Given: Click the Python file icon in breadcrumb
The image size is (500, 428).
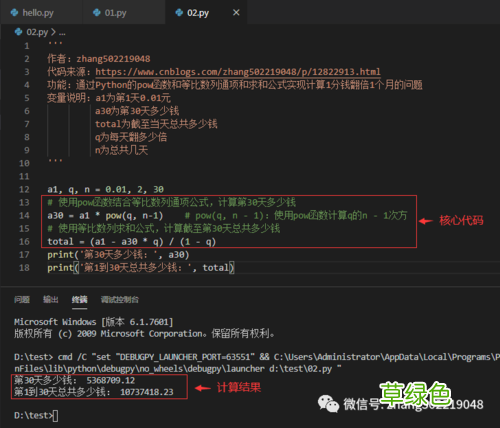Looking at the screenshot, I should point(18,32).
